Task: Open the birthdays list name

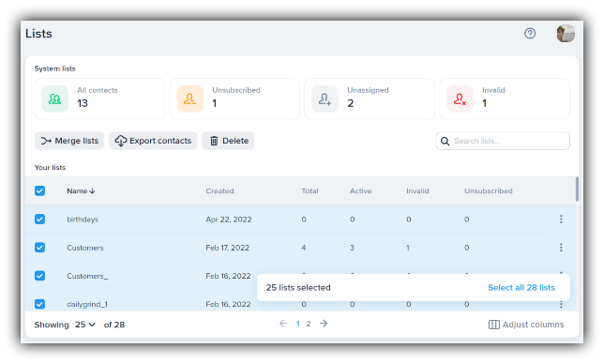Action: tap(83, 220)
